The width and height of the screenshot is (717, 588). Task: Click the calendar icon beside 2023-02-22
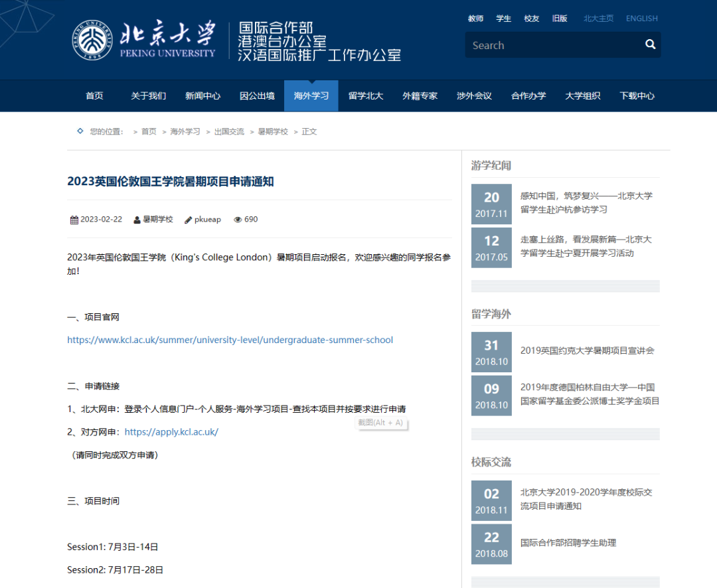click(74, 220)
